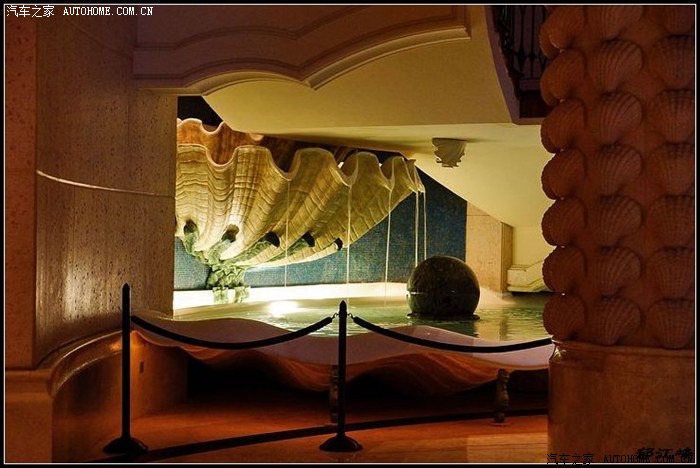Click the AUTOHOME.COM.CN text at top-left
The width and height of the screenshot is (700, 468).
(108, 11)
